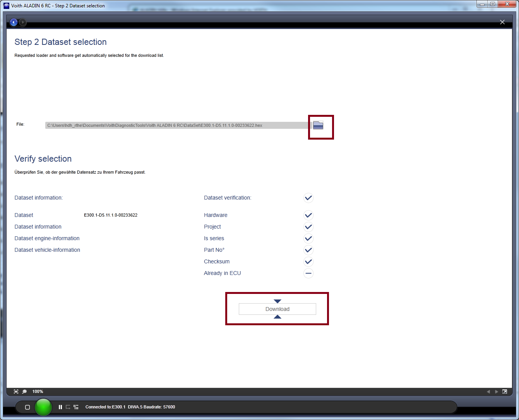Click the previous page triangle in the bottom bar
Image resolution: width=519 pixels, height=420 pixels.
point(488,392)
